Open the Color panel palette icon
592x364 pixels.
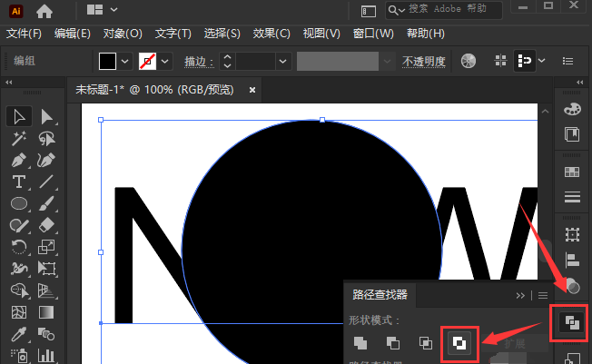572,110
